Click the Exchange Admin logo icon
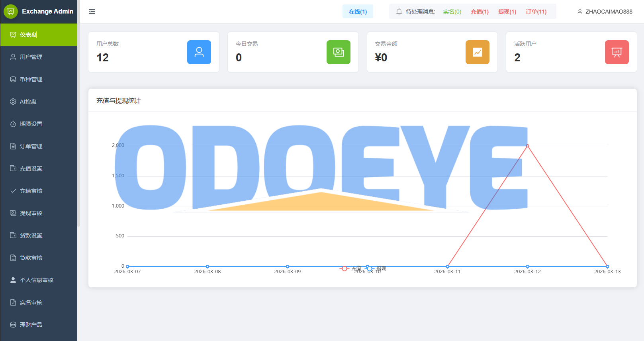The image size is (644, 341). coord(11,12)
